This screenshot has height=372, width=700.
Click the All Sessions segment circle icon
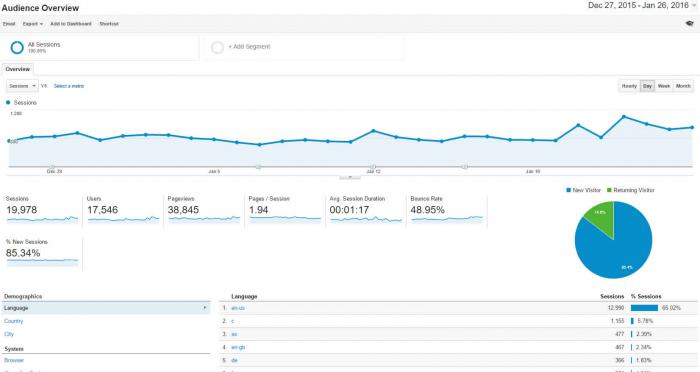coord(17,47)
